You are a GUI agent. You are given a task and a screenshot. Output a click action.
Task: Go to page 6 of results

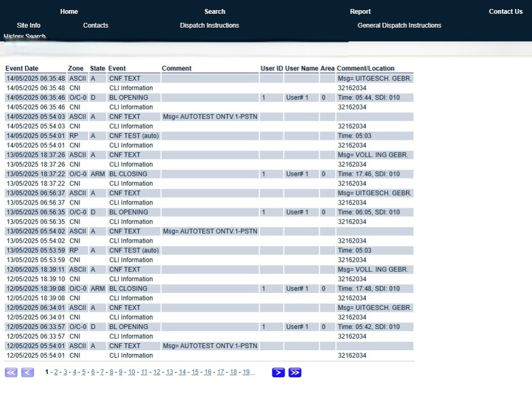click(x=93, y=372)
